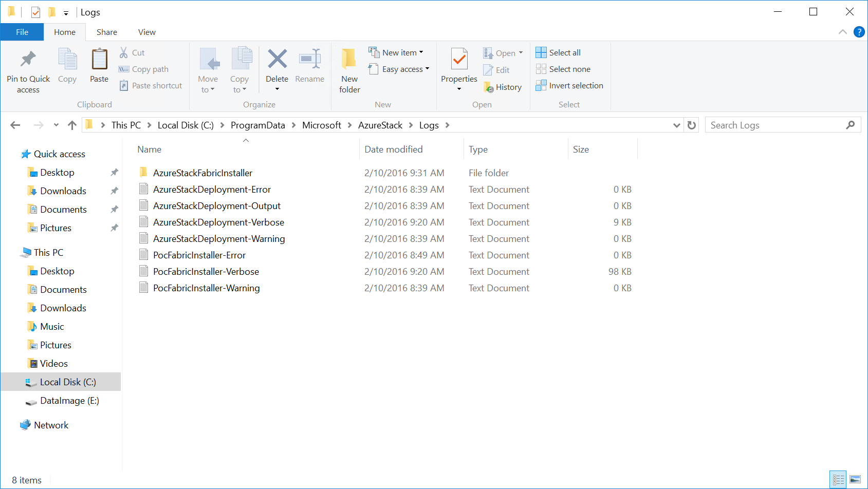Select AzureStackDeployment-Verbose file
The width and height of the screenshot is (868, 489).
point(218,222)
